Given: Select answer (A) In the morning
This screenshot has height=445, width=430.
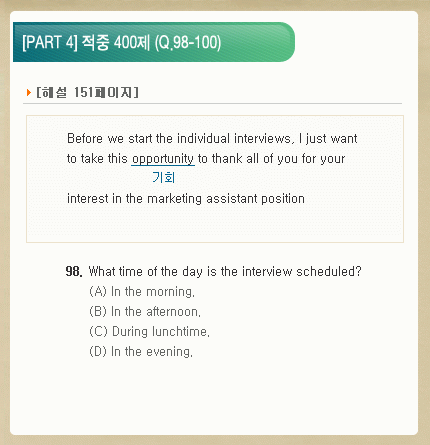Looking at the screenshot, I should [142, 292].
